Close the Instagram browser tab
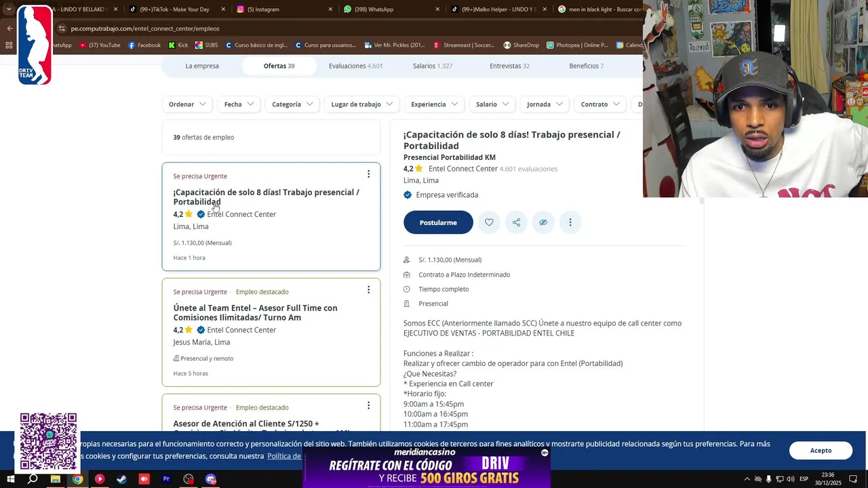 click(x=330, y=9)
